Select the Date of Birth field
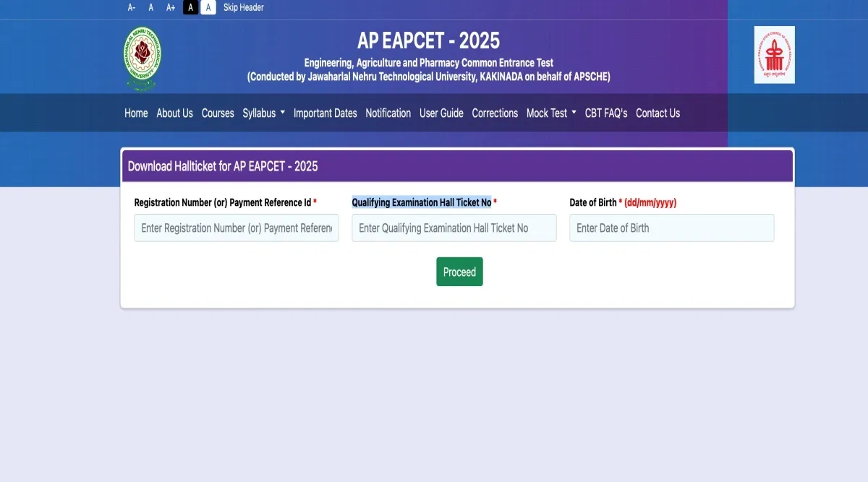Screen dimensions: 868x482 [671, 228]
